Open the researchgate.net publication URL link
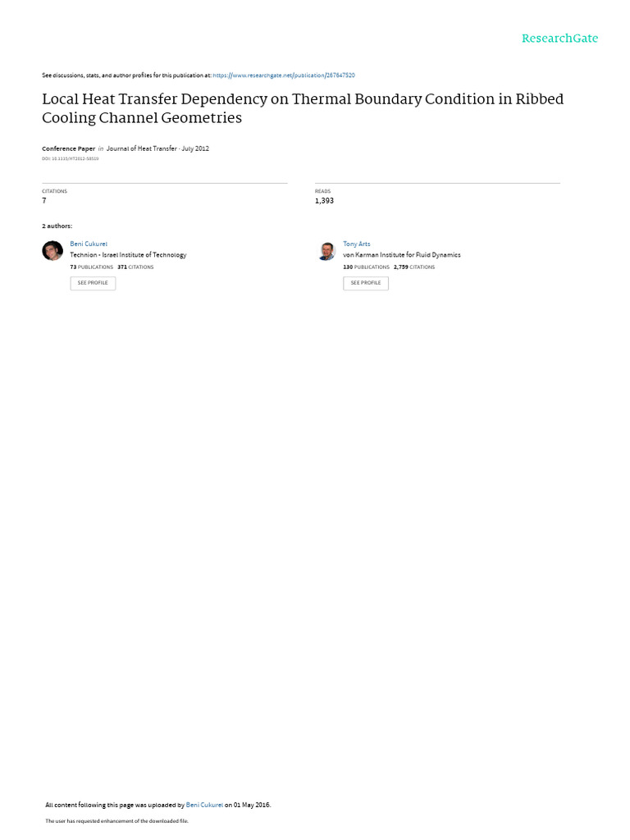The width and height of the screenshot is (630, 840). click(x=284, y=75)
